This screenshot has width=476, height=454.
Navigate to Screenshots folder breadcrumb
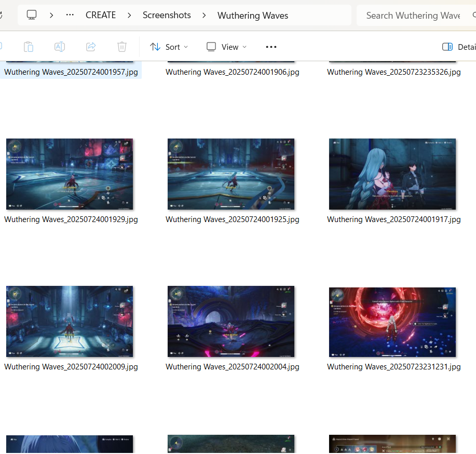coord(167,15)
